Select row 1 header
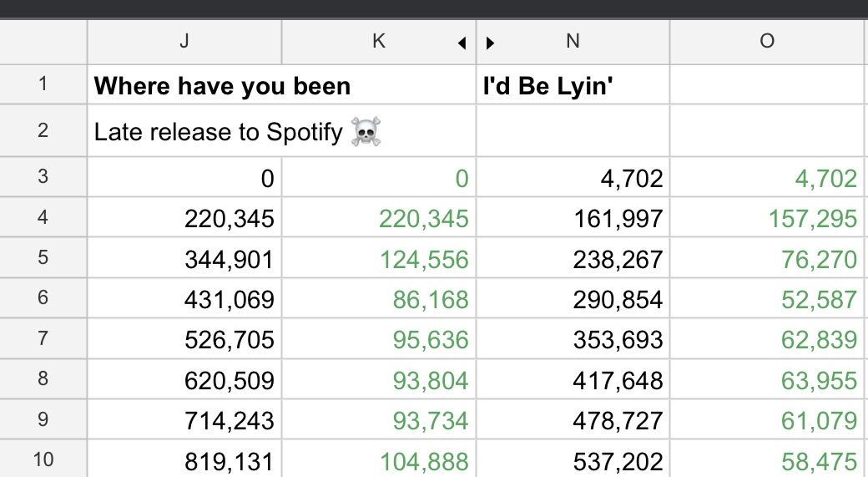 tap(43, 84)
